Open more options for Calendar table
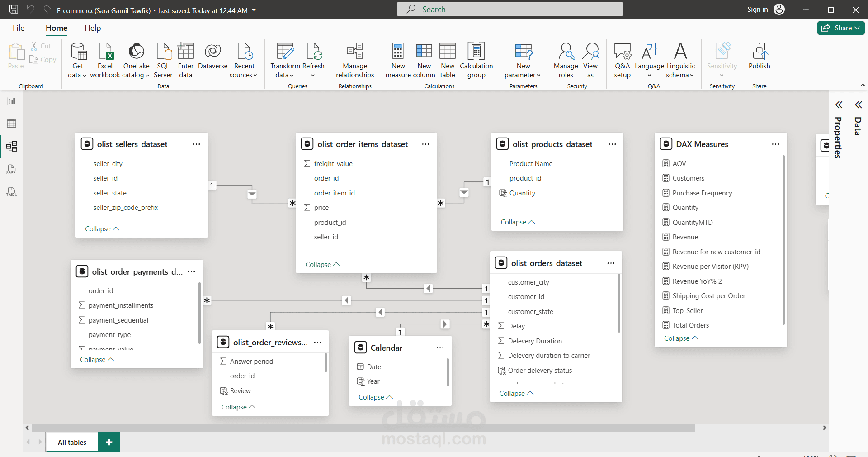 click(440, 348)
